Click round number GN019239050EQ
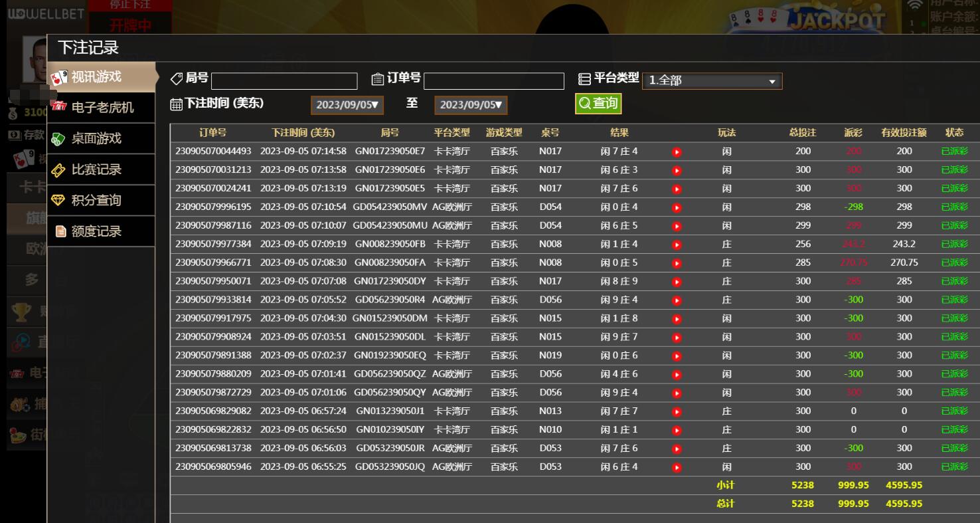Screen dimensions: 980x523 [x=390, y=356]
